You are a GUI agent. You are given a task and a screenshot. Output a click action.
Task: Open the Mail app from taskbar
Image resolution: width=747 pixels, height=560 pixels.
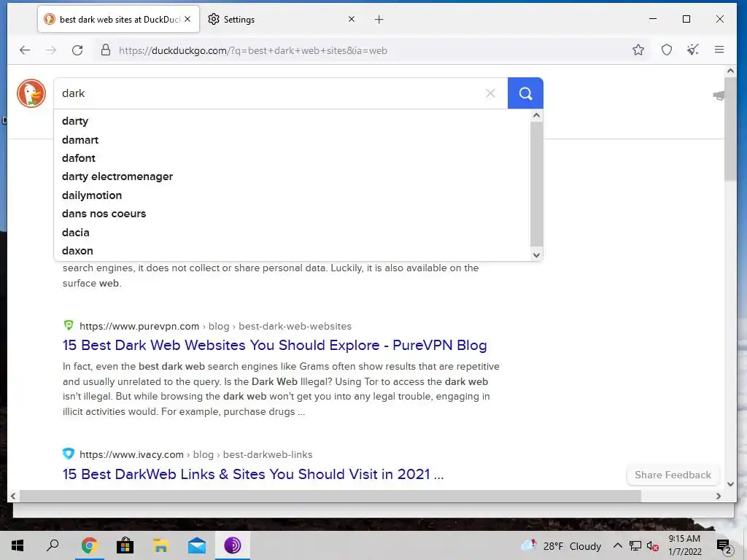click(x=197, y=545)
